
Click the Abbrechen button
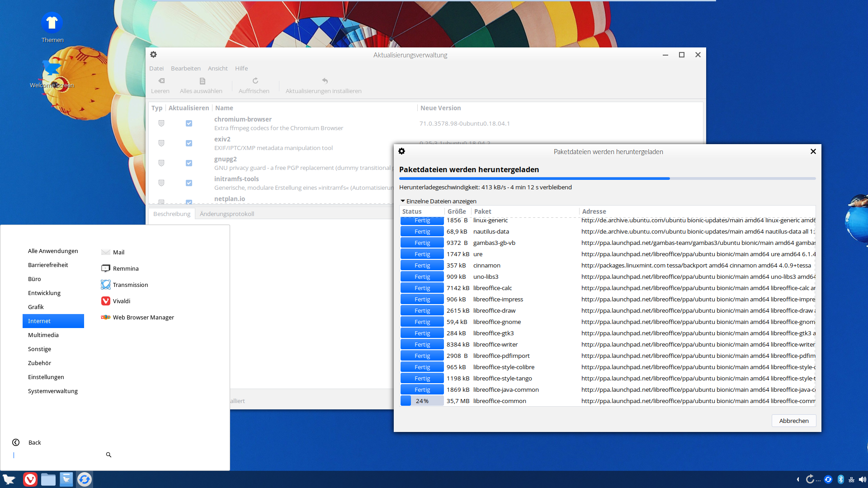[x=793, y=421]
